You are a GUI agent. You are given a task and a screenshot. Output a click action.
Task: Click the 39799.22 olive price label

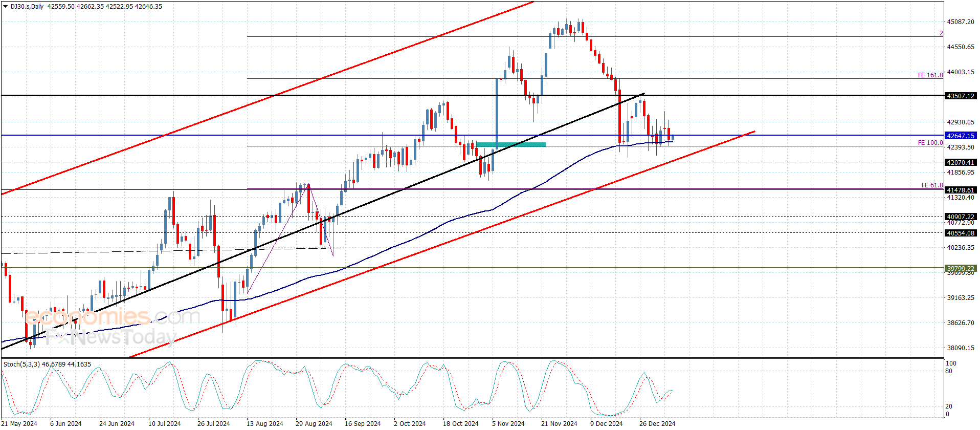pos(961,268)
